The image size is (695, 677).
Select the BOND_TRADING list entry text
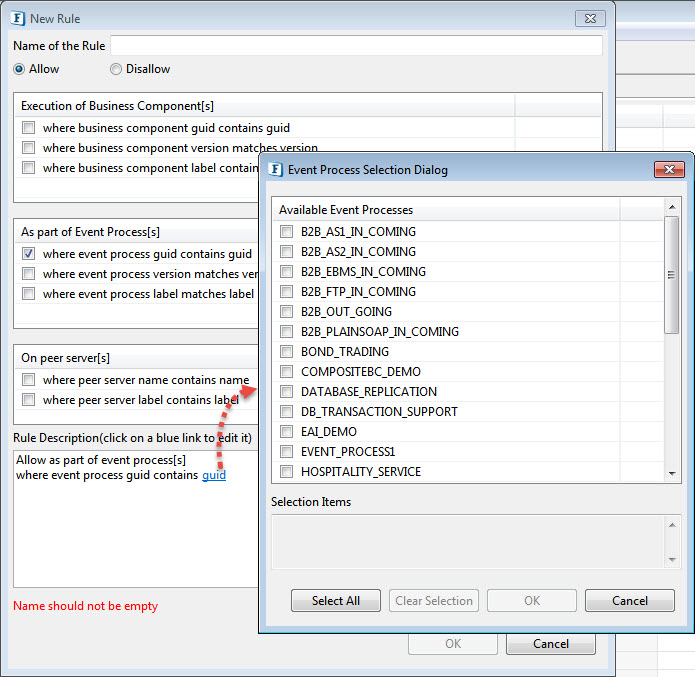[344, 352]
